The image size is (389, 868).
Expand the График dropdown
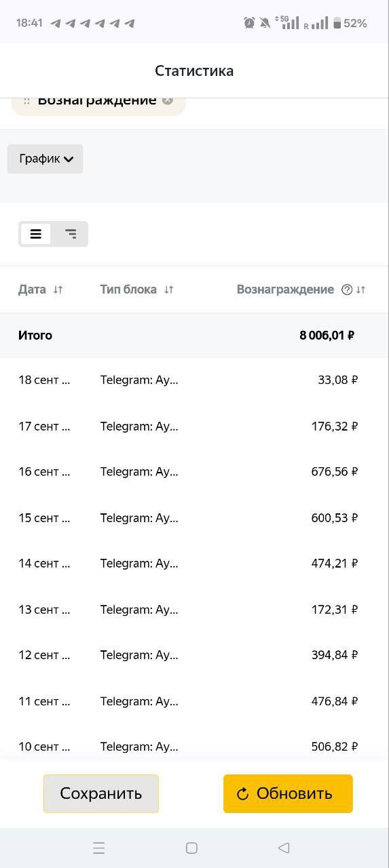45,159
